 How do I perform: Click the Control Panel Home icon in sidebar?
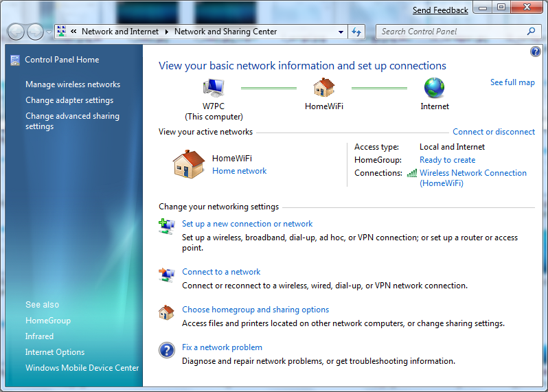[x=15, y=60]
